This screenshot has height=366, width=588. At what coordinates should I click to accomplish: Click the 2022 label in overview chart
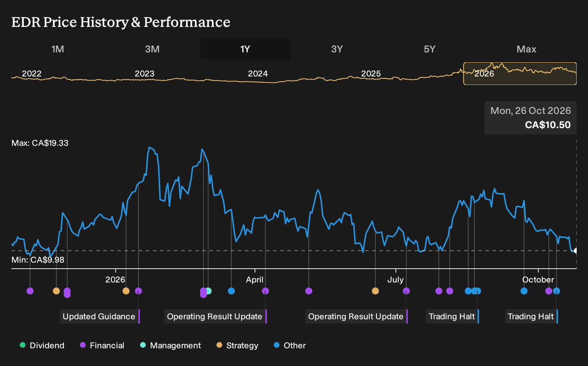[31, 74]
